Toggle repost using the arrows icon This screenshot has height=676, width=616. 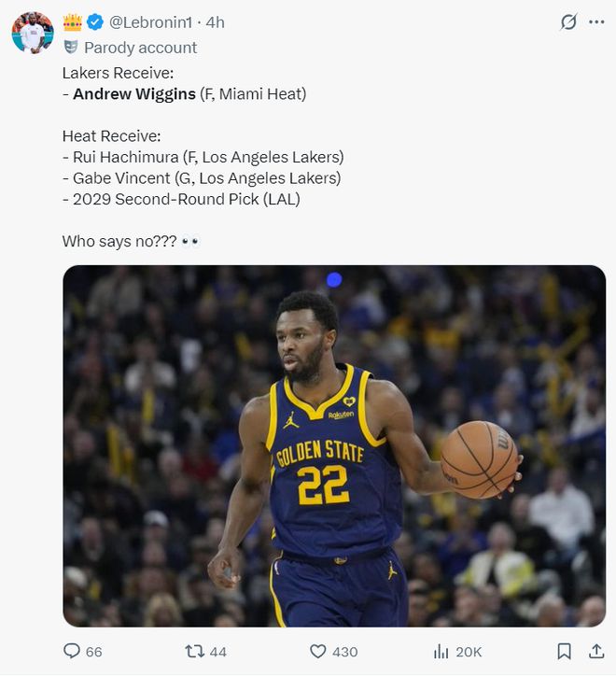tap(195, 651)
